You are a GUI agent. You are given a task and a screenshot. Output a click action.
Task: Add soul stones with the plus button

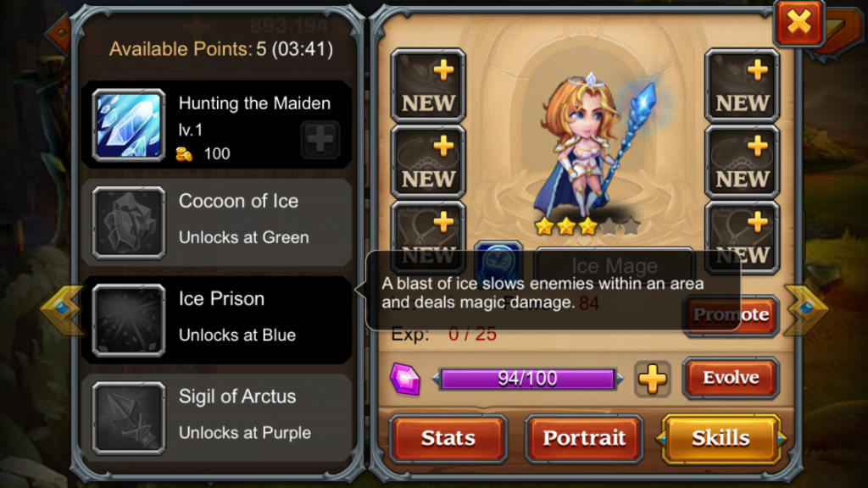(652, 380)
